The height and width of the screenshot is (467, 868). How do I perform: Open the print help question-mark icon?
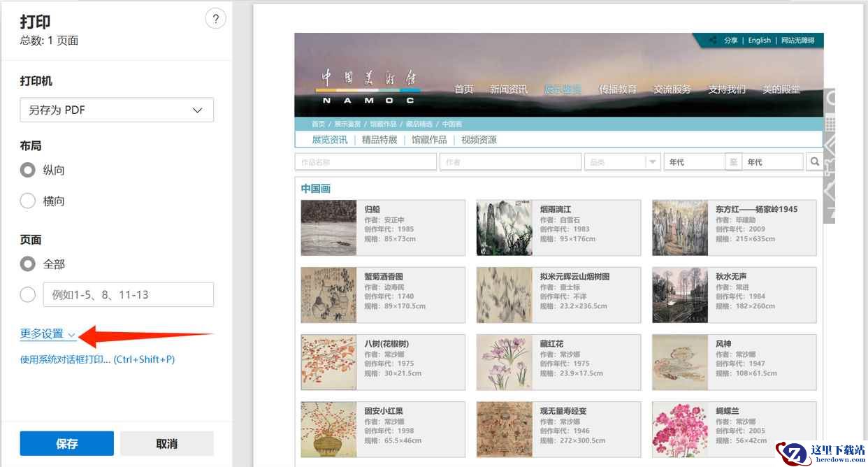[x=215, y=19]
